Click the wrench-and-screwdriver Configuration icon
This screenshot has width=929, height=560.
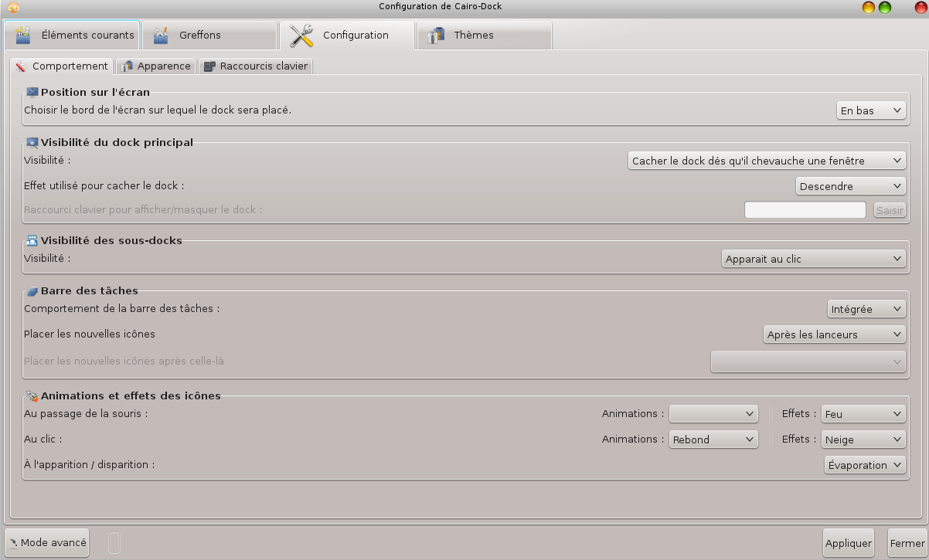pyautogui.click(x=301, y=36)
